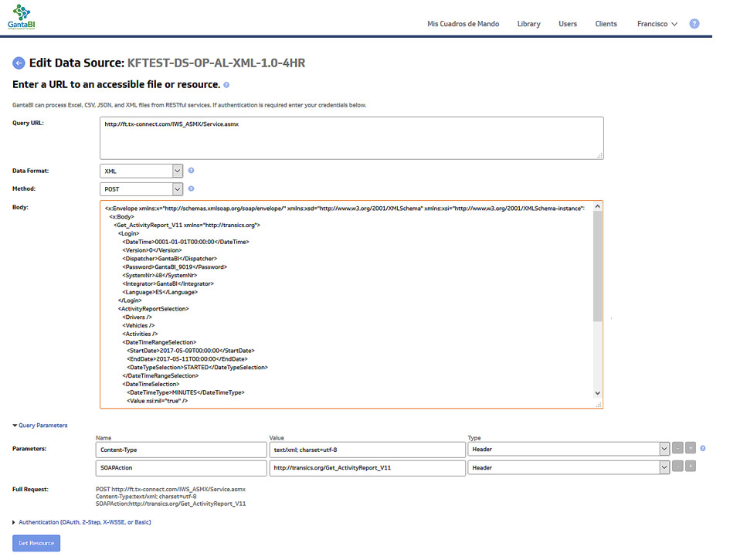Viewport: 730px width, 560px height.
Task: Click the StartDate line in Body
Action: tap(191, 351)
